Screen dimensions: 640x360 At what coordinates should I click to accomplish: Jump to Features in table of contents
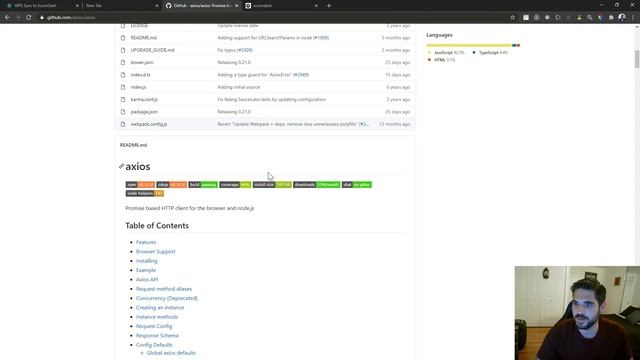click(x=146, y=242)
